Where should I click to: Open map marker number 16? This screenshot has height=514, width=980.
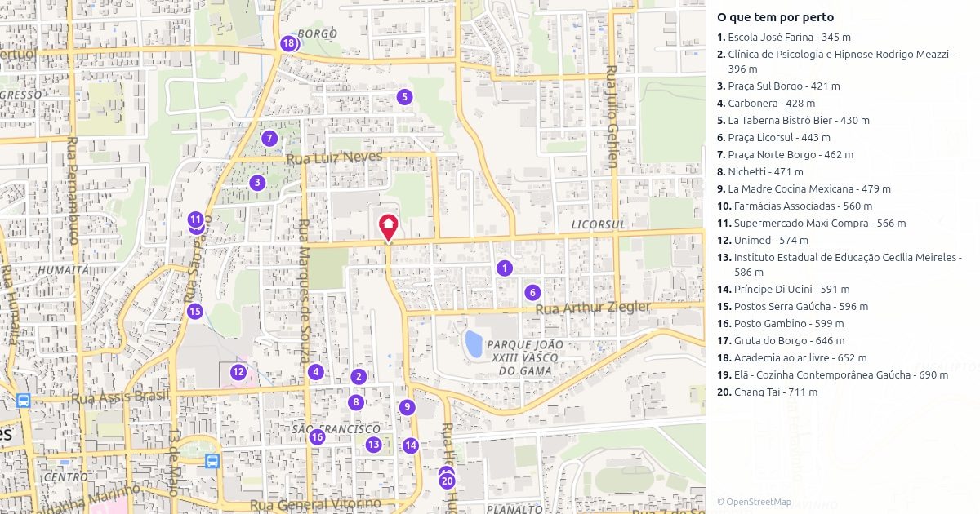tap(318, 437)
